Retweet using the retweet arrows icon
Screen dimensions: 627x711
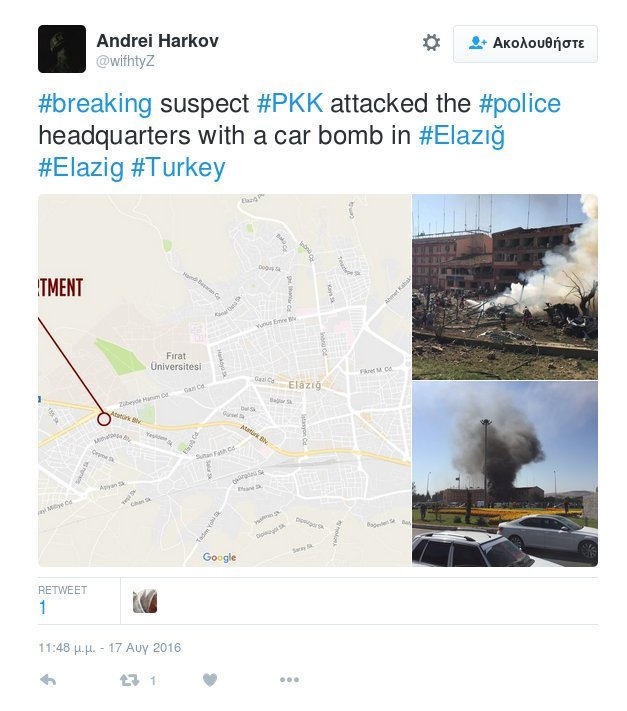click(129, 680)
